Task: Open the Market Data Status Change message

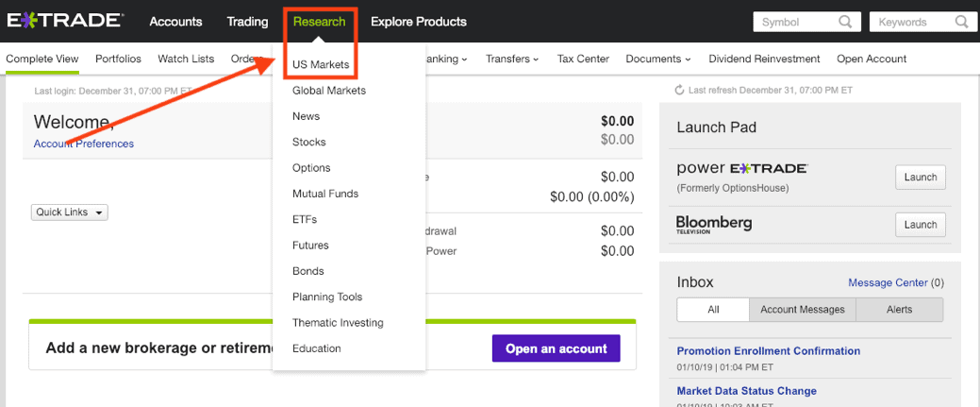Action: [x=747, y=391]
